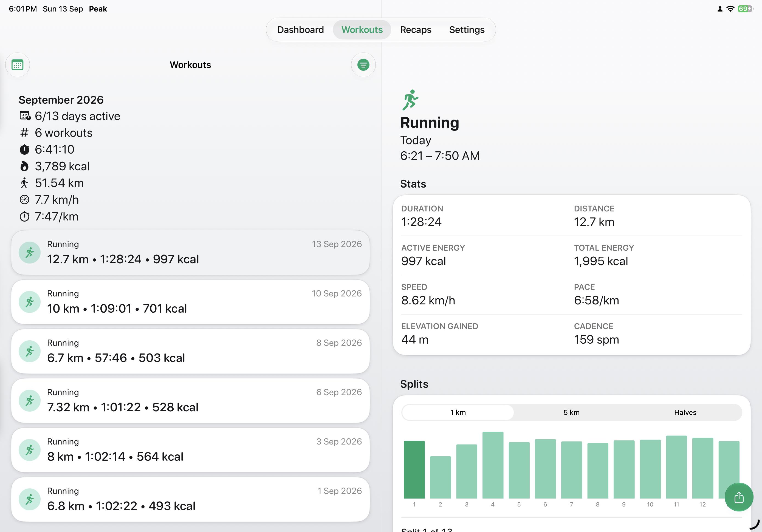Switch to the Recaps tab
762x532 pixels.
point(416,30)
